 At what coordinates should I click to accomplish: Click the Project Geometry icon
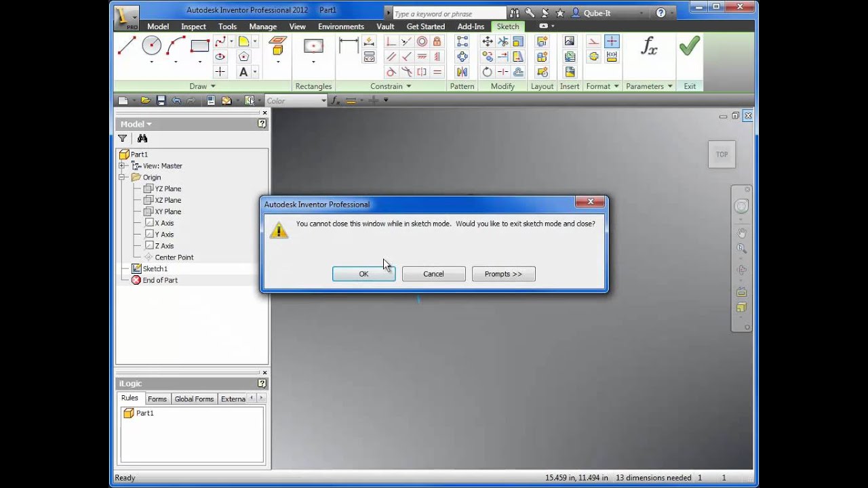pos(277,46)
